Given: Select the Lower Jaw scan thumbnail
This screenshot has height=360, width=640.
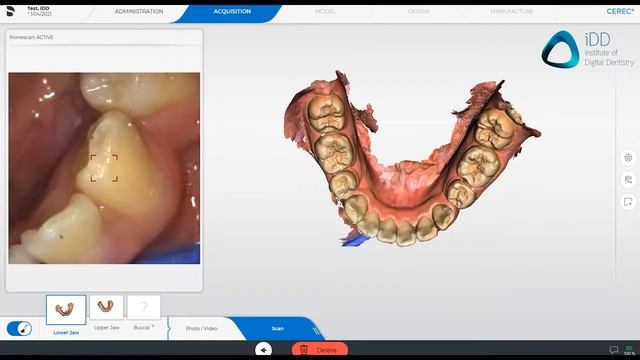Looking at the screenshot, I should point(66,310).
